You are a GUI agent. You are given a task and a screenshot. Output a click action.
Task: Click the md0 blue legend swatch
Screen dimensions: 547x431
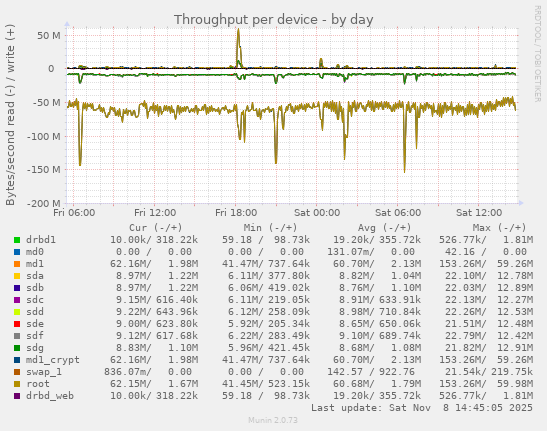(x=17, y=252)
